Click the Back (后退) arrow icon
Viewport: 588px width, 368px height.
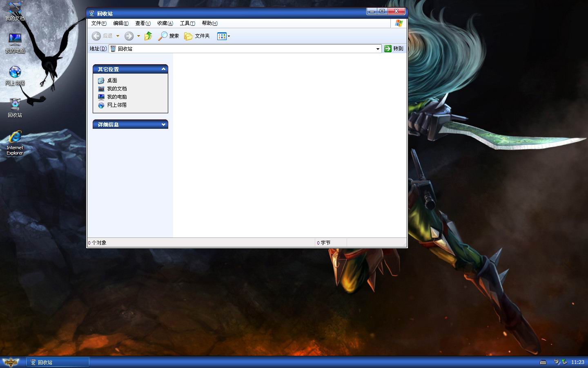[x=96, y=36]
